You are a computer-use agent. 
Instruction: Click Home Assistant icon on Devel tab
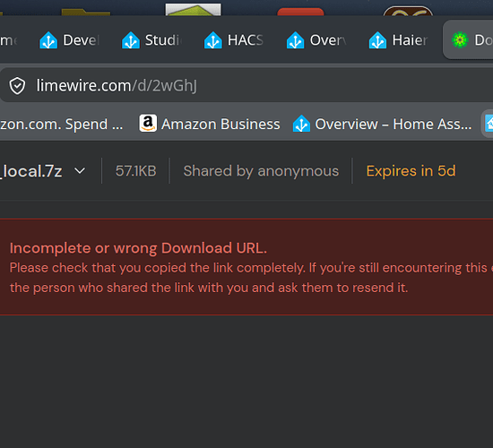click(x=48, y=40)
